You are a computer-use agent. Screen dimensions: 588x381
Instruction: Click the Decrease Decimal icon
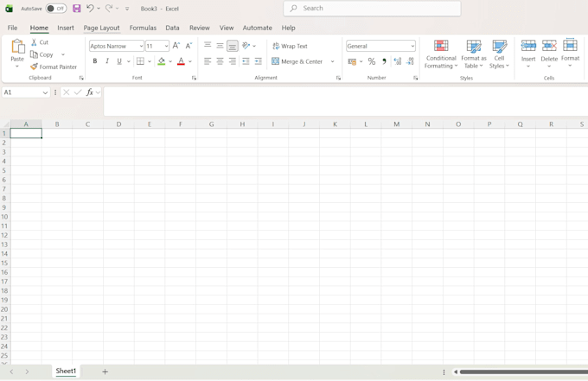410,61
